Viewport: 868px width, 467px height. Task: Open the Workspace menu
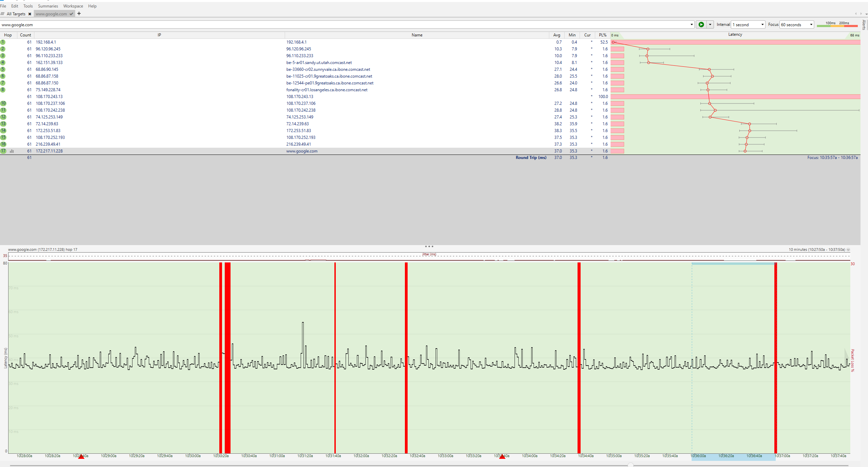point(73,6)
